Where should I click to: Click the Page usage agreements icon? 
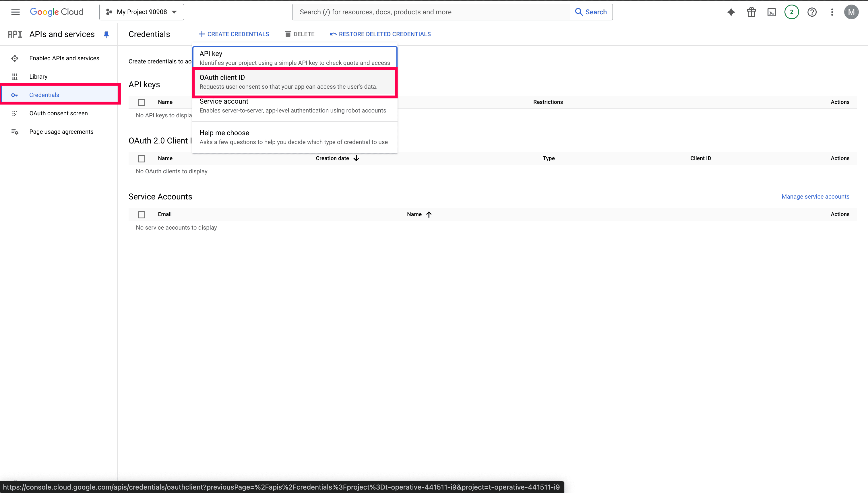click(15, 132)
